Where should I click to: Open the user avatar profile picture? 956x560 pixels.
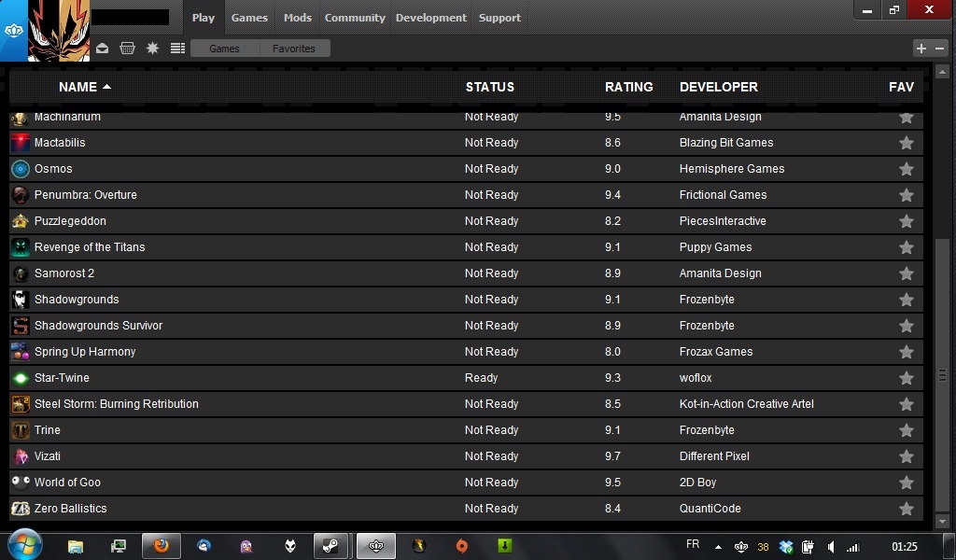click(x=59, y=31)
